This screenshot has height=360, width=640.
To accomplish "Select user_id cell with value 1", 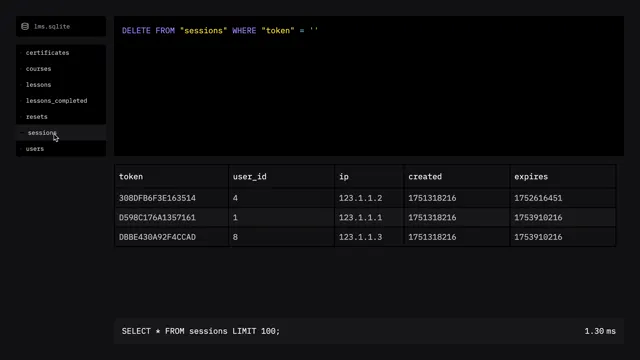I will (x=281, y=218).
